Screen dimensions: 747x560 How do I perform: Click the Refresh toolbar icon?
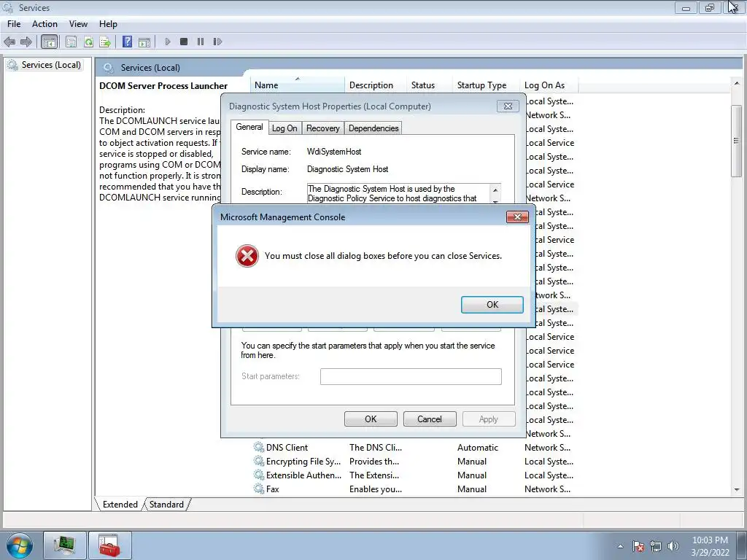pos(88,42)
